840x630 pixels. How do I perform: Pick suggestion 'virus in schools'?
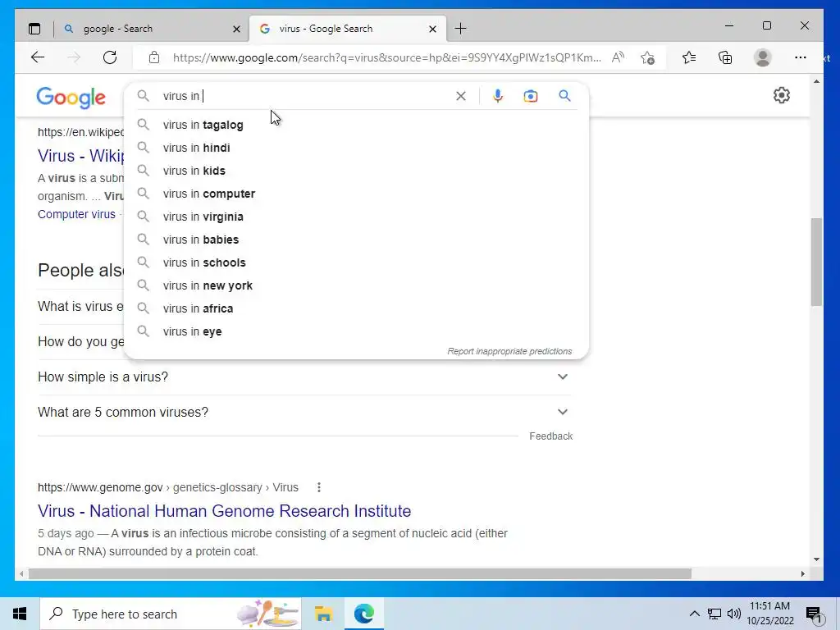click(x=356, y=263)
